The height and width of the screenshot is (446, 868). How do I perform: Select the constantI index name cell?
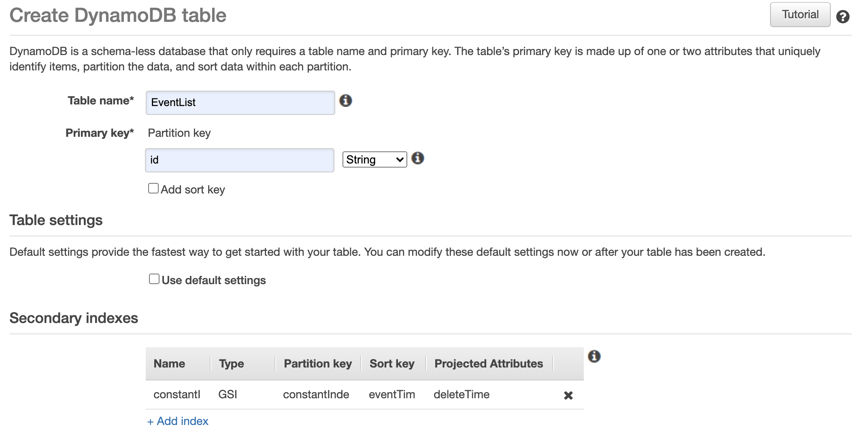tap(177, 395)
